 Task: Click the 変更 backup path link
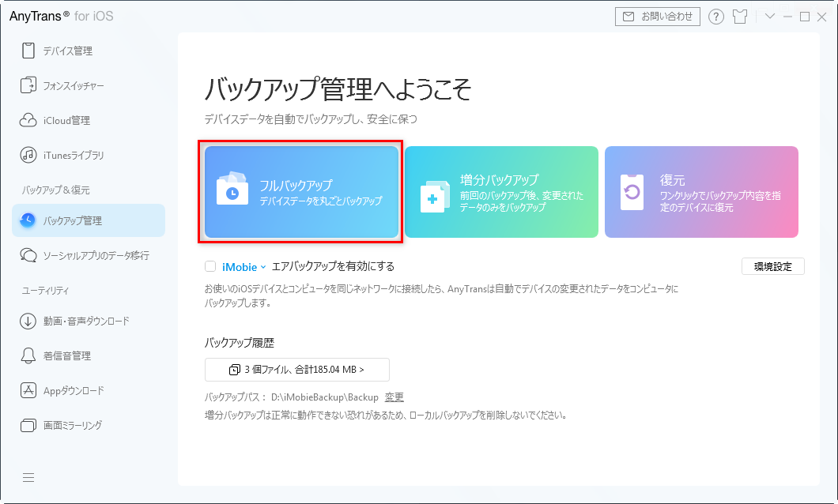pos(394,397)
